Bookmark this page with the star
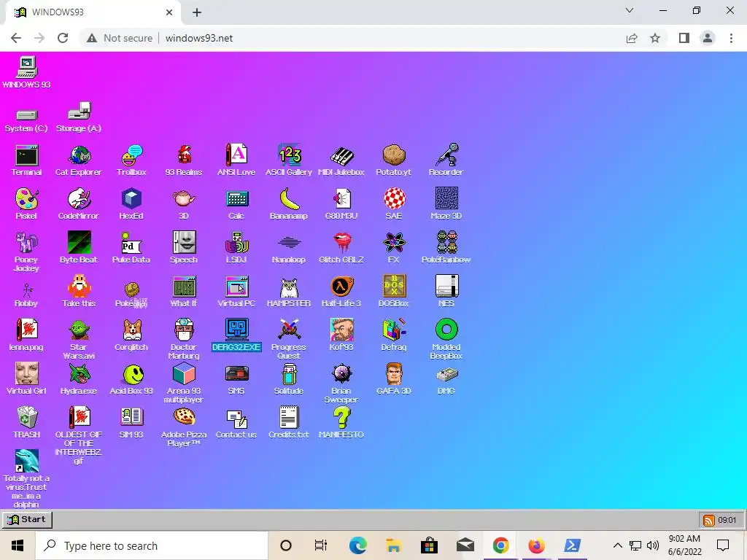Image resolution: width=747 pixels, height=560 pixels. pyautogui.click(x=656, y=38)
